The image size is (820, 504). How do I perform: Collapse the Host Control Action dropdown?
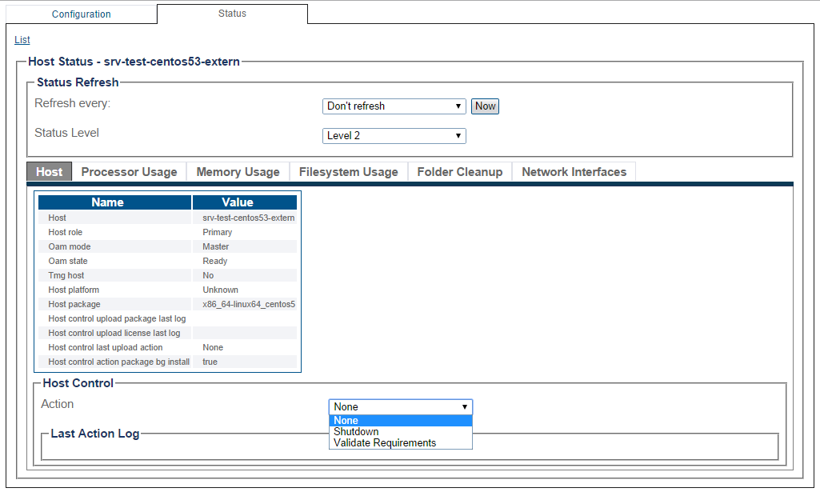click(x=400, y=407)
